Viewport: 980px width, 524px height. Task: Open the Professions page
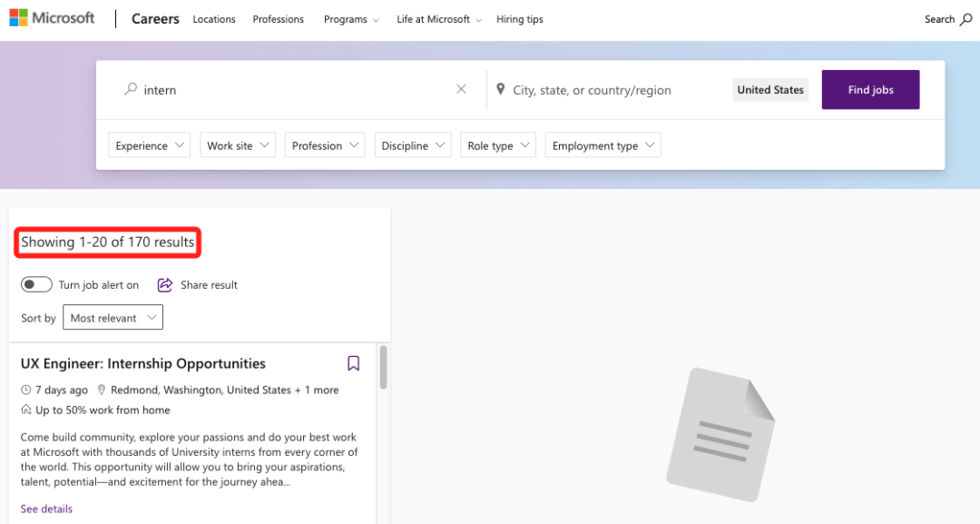click(x=279, y=19)
